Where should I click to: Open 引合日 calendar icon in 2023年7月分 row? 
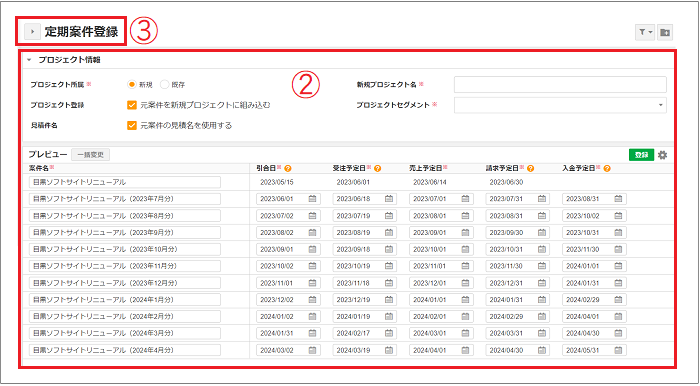click(x=312, y=199)
